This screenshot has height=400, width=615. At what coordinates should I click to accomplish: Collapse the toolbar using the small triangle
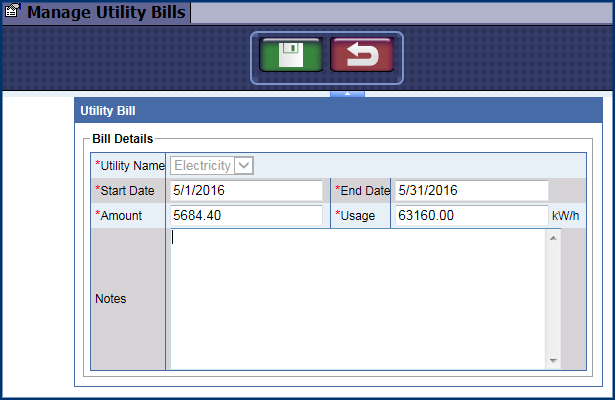pos(347,94)
